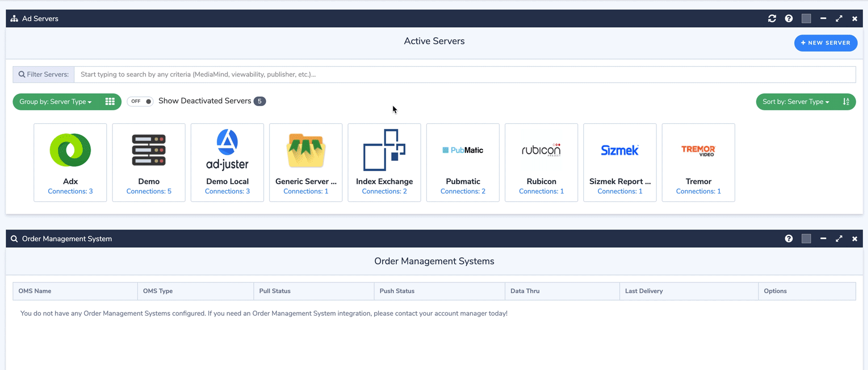Click the Options column header
The width and height of the screenshot is (868, 370).
click(807, 291)
